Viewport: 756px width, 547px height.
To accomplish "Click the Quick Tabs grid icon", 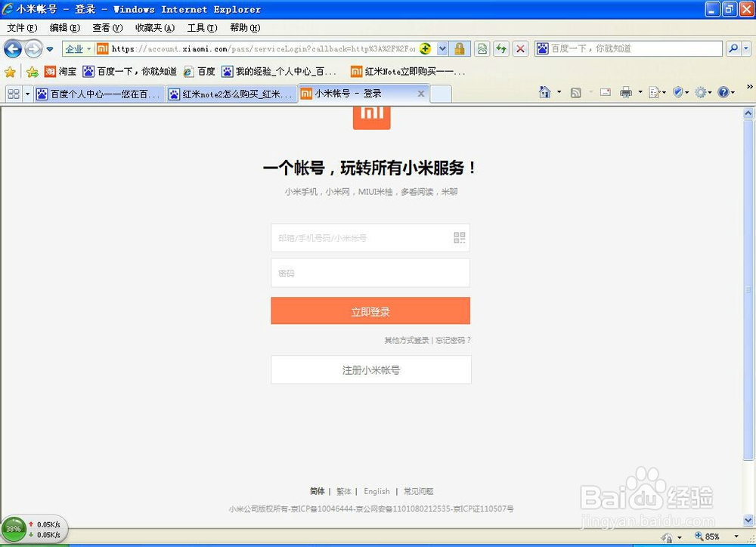I will pyautogui.click(x=14, y=94).
